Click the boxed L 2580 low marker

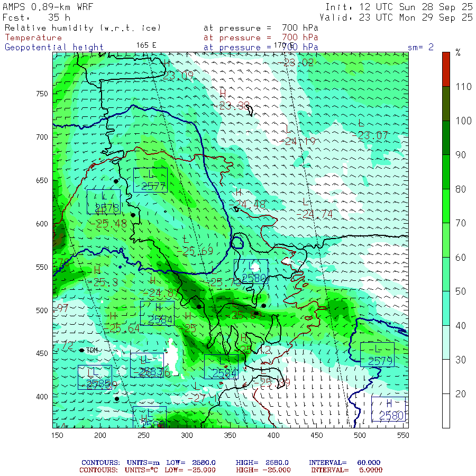(251, 271)
